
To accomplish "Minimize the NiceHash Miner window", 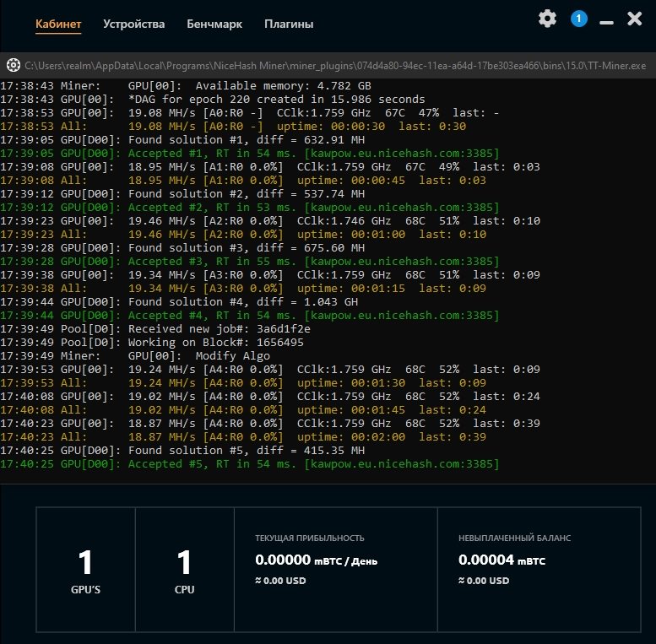I will pyautogui.click(x=605, y=20).
